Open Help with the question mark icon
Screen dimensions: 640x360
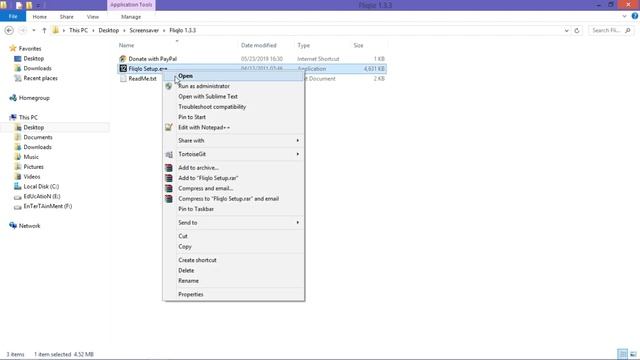point(635,16)
